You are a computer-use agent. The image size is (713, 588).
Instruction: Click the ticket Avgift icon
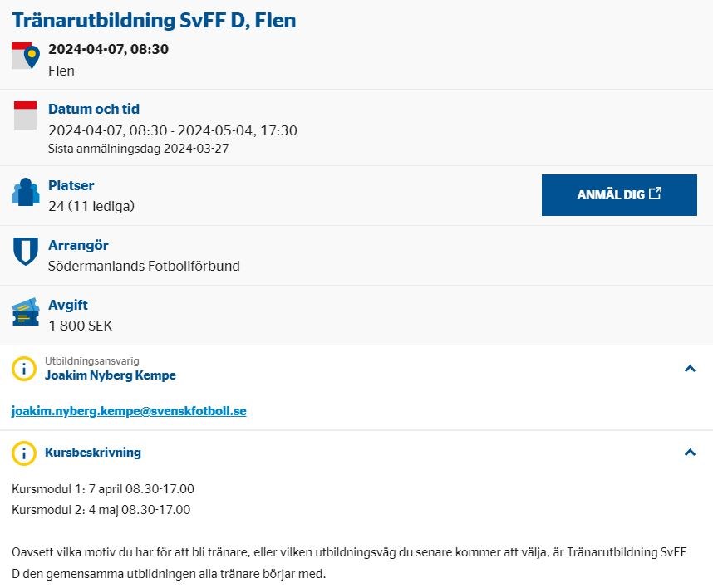pos(26,311)
